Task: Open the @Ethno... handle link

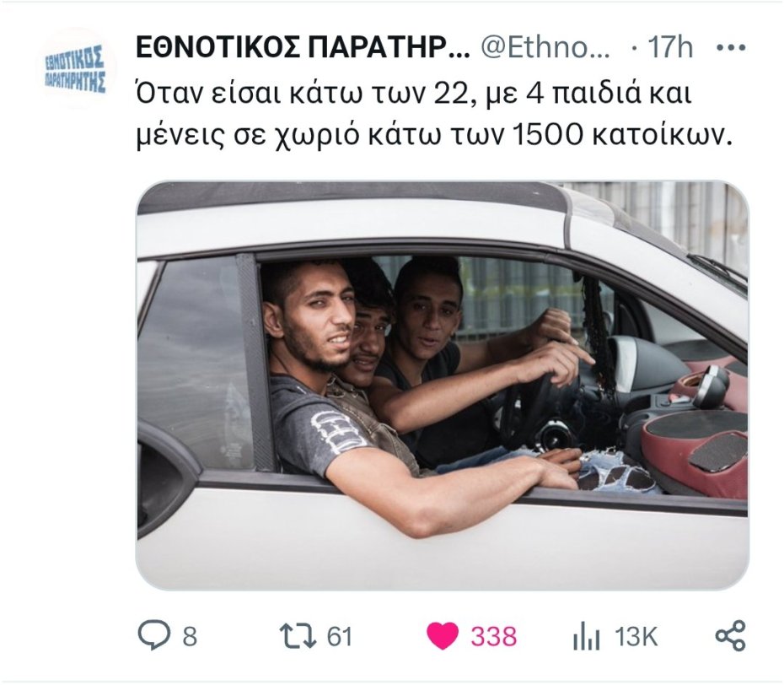Action: coord(545,48)
